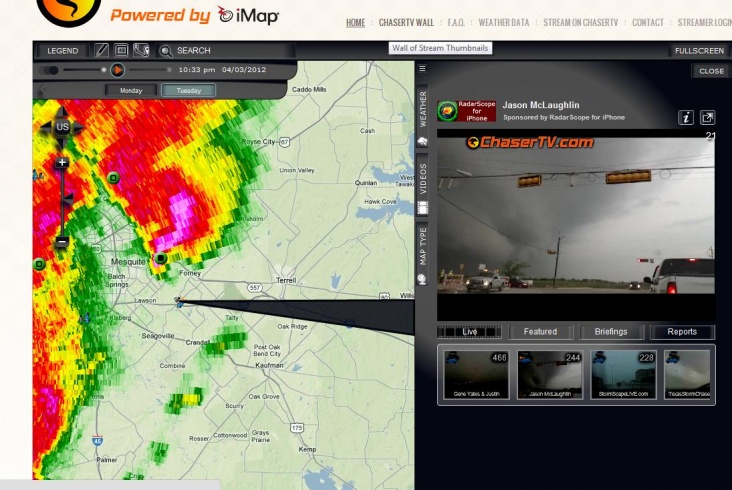732x490 pixels.
Task: Select the Monday day button
Action: pos(131,91)
